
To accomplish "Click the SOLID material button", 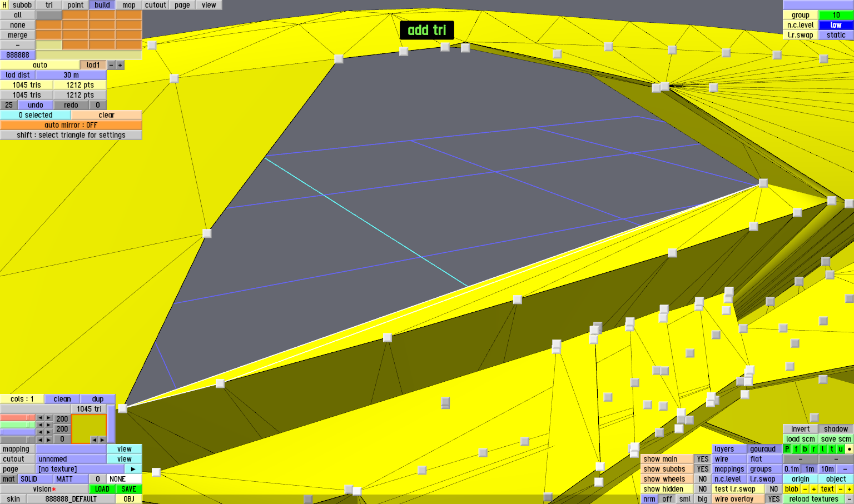I will coord(36,479).
